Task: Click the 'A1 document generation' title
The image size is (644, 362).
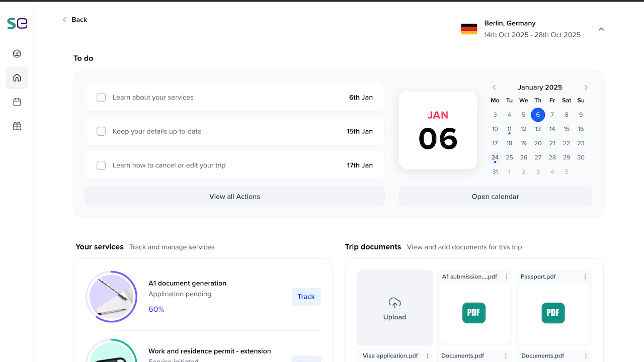Action: 187,283
